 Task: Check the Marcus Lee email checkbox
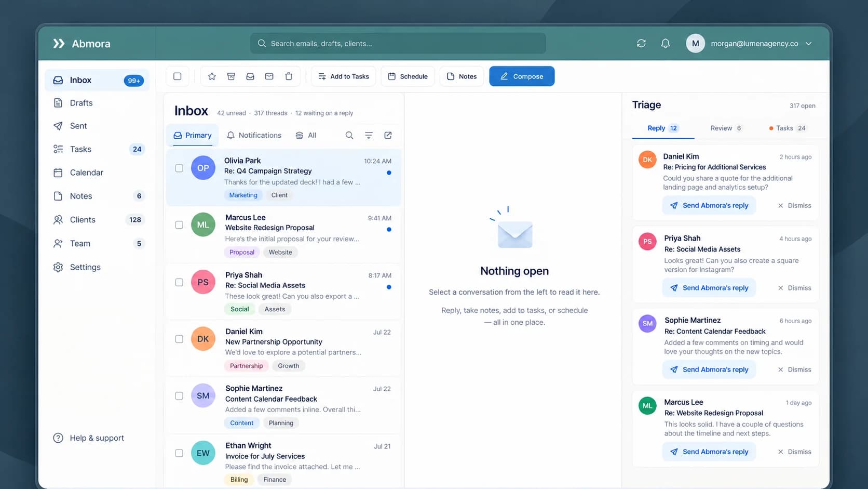click(x=179, y=225)
